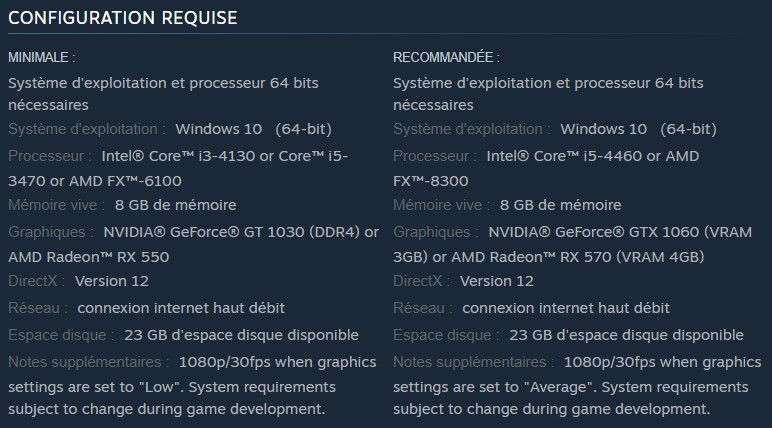Screen dimensions: 772x428
Task: Click the recommended Windows 10 (64-bit) text
Action: tap(638, 129)
